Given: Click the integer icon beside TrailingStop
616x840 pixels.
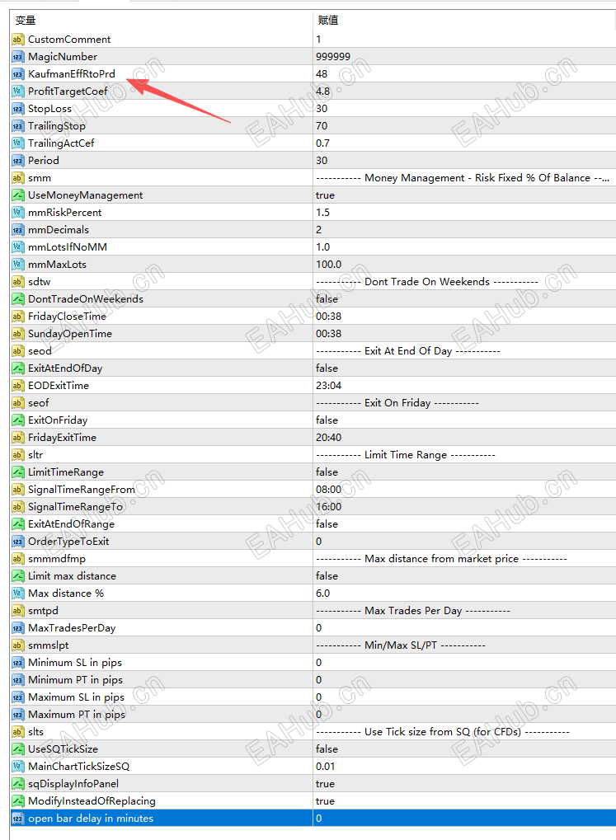Looking at the screenshot, I should click(17, 126).
